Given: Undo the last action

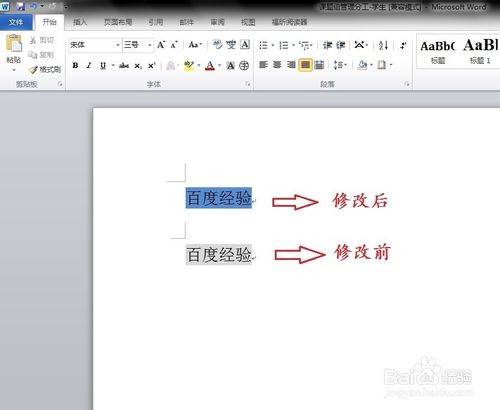Looking at the screenshot, I should [34, 6].
